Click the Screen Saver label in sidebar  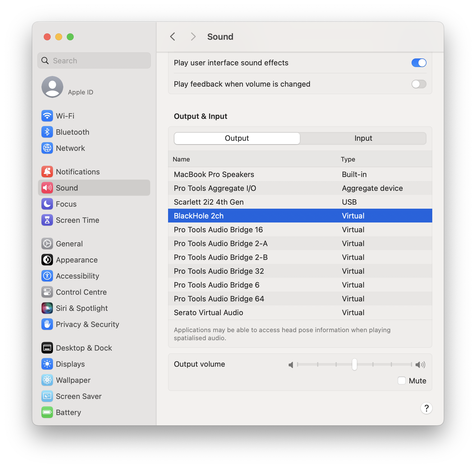[x=79, y=396]
